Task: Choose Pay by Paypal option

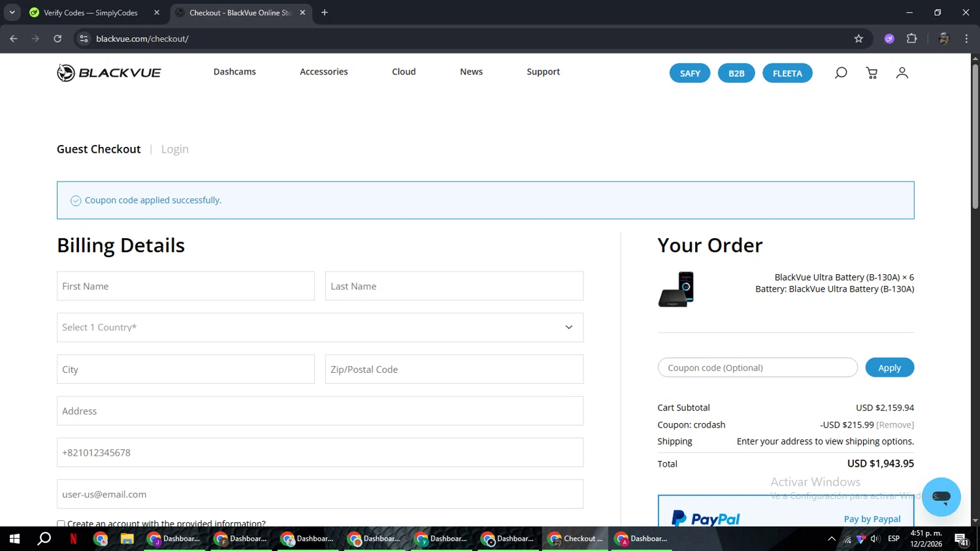Action: (x=872, y=519)
